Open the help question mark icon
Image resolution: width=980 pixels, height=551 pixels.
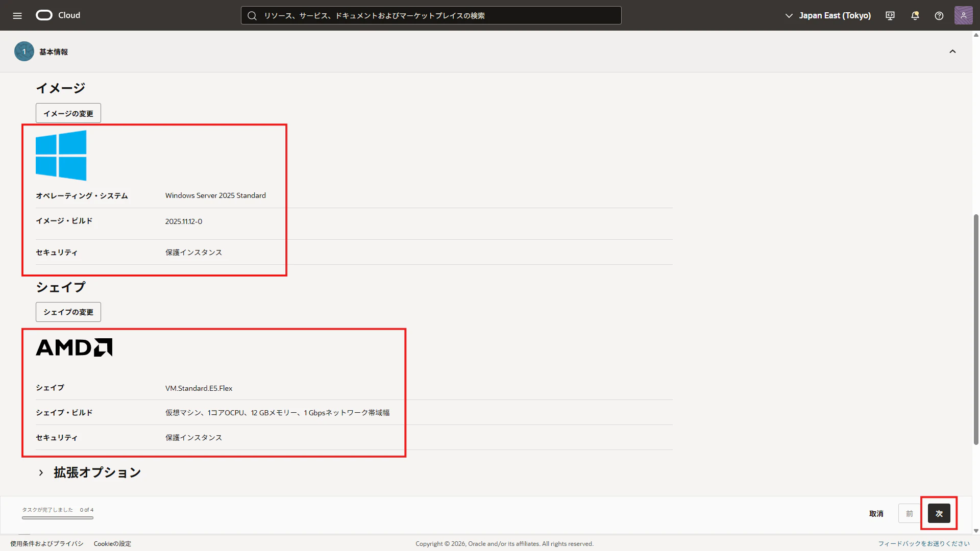coord(939,16)
